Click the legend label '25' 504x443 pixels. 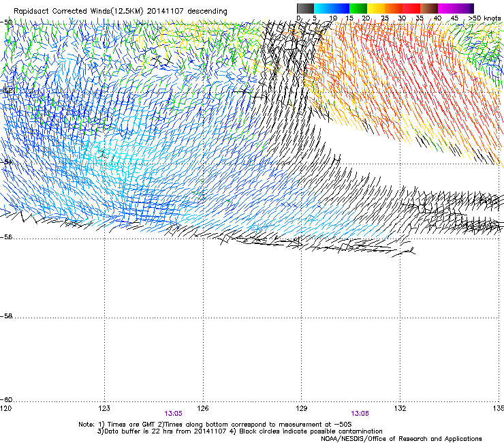point(385,18)
